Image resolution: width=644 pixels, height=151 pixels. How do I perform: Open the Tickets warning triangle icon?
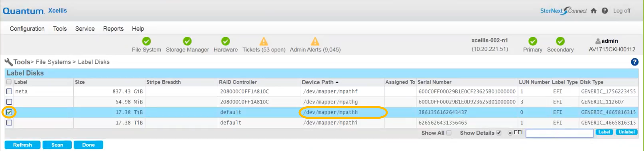pos(264,41)
